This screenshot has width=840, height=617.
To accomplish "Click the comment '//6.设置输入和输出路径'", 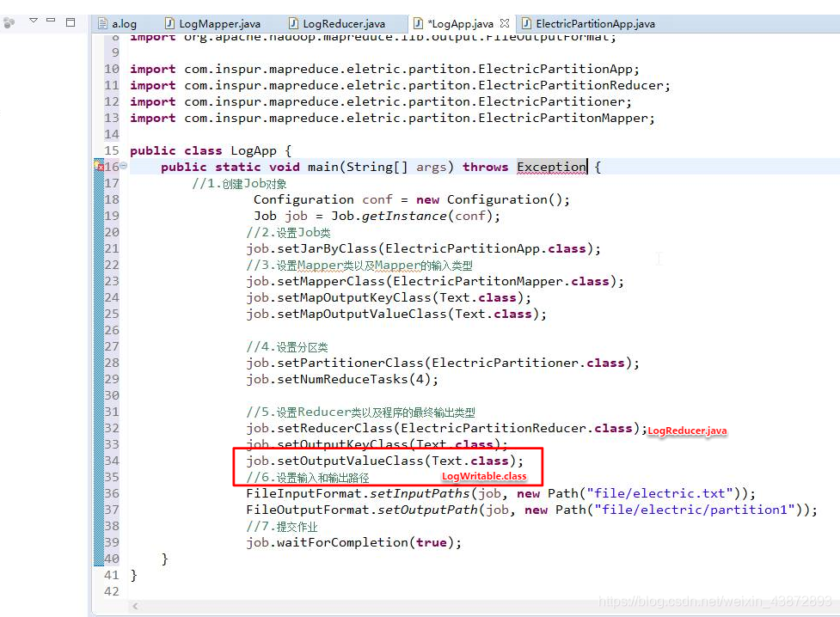I will coord(308,477).
